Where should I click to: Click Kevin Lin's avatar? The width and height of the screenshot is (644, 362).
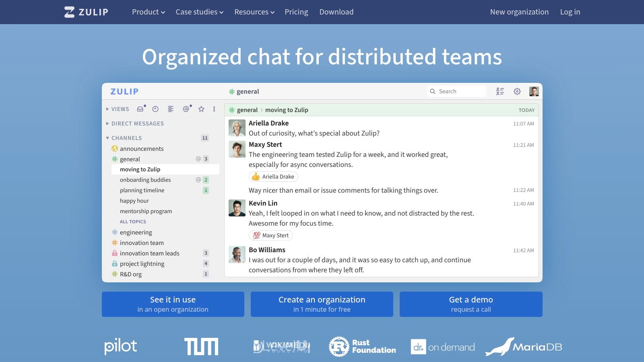tap(237, 208)
